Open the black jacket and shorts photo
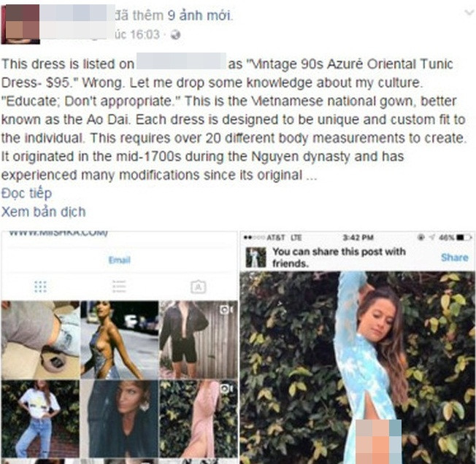476x464 pixels. (x=199, y=340)
